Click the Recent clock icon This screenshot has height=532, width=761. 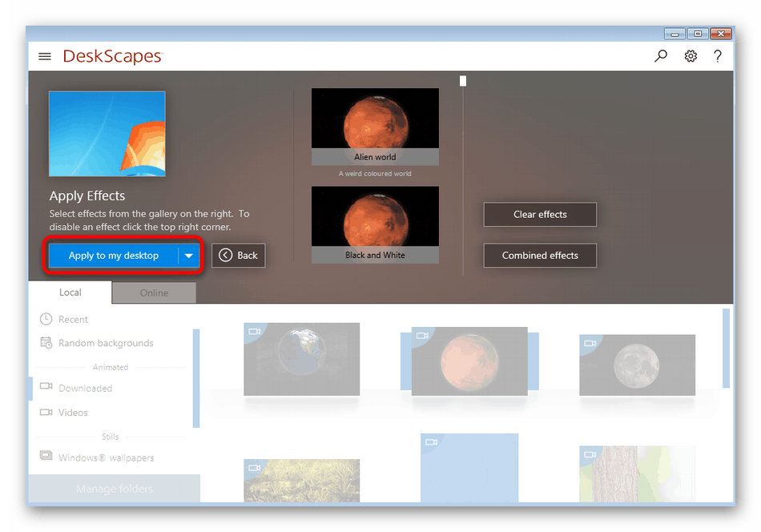click(x=46, y=319)
